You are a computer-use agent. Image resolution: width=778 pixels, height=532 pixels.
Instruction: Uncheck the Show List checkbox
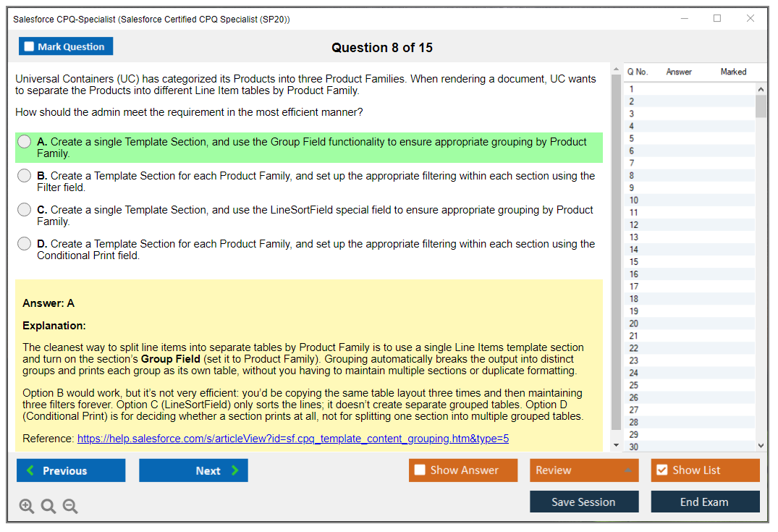click(x=661, y=470)
